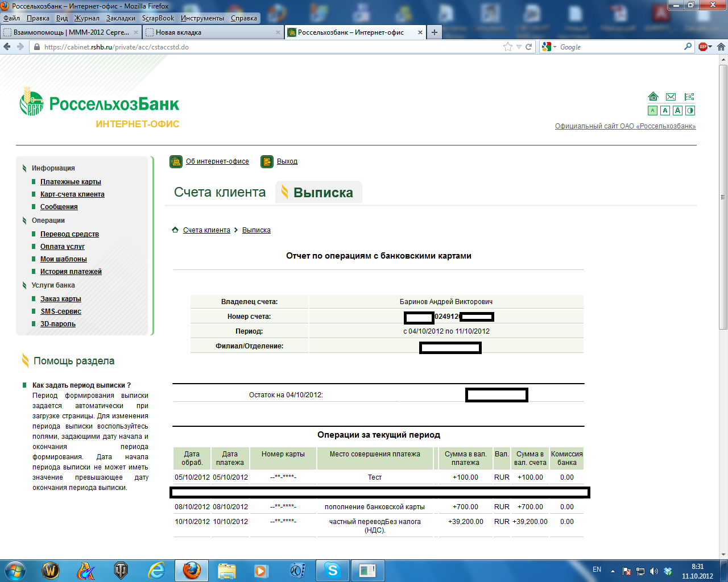Viewport: 728px width, 582px height.
Task: Open World of Warcraft taskbar icon
Action: coord(51,570)
